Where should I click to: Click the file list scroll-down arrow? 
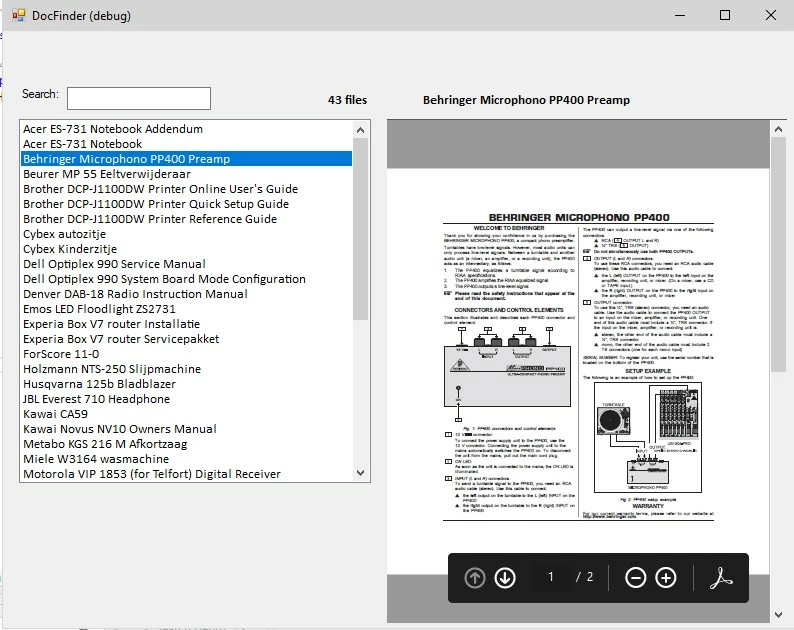tap(361, 473)
